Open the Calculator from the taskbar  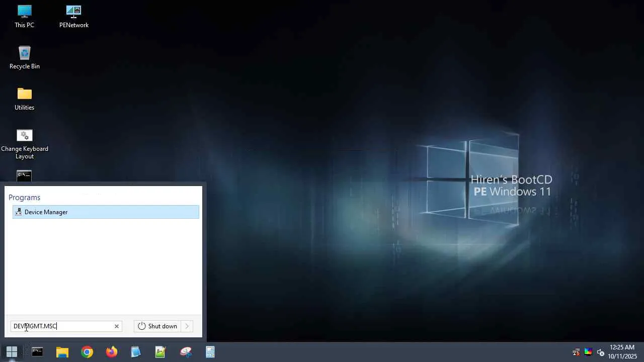210,352
